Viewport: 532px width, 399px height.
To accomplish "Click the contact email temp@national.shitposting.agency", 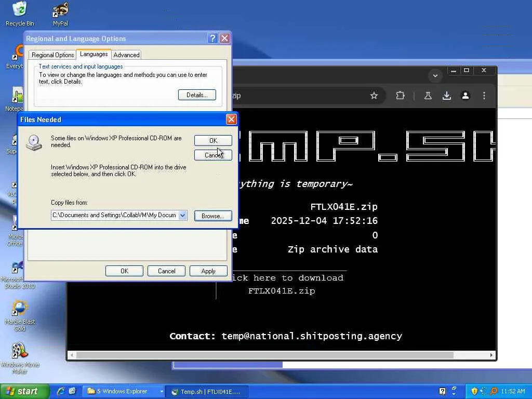I will [x=312, y=336].
